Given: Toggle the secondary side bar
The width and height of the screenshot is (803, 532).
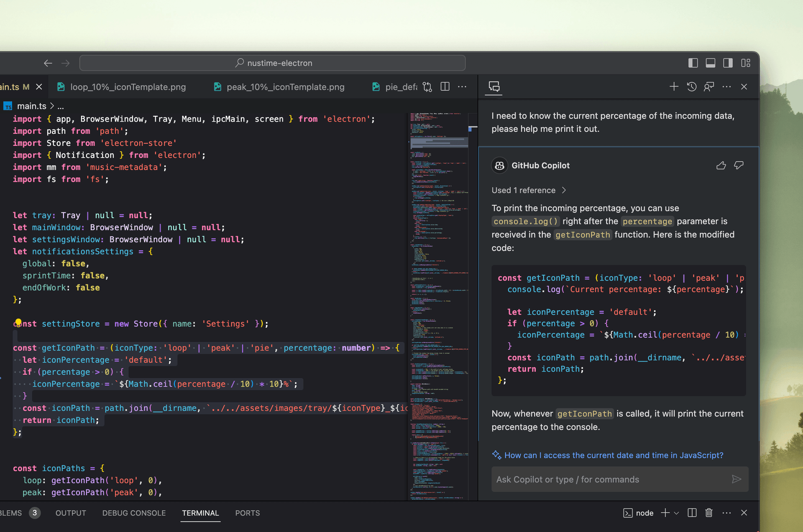Looking at the screenshot, I should point(728,63).
